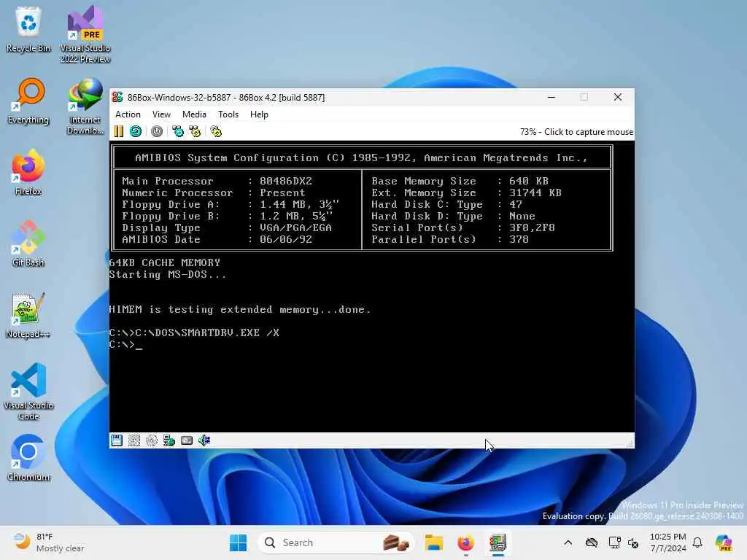The height and width of the screenshot is (560, 747).
Task: Select the Firefox desktop shortcut
Action: pos(28,172)
